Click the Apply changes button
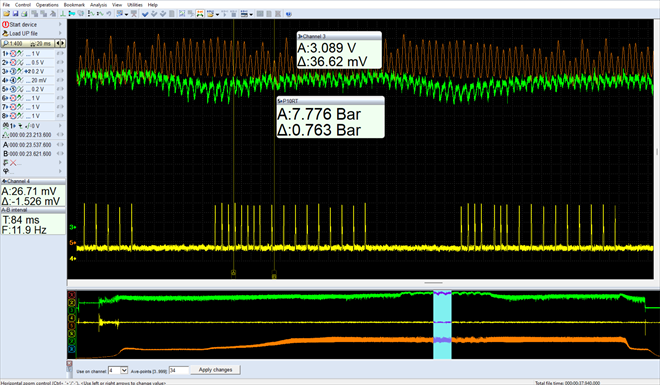The height and width of the screenshot is (385, 660). [x=215, y=370]
